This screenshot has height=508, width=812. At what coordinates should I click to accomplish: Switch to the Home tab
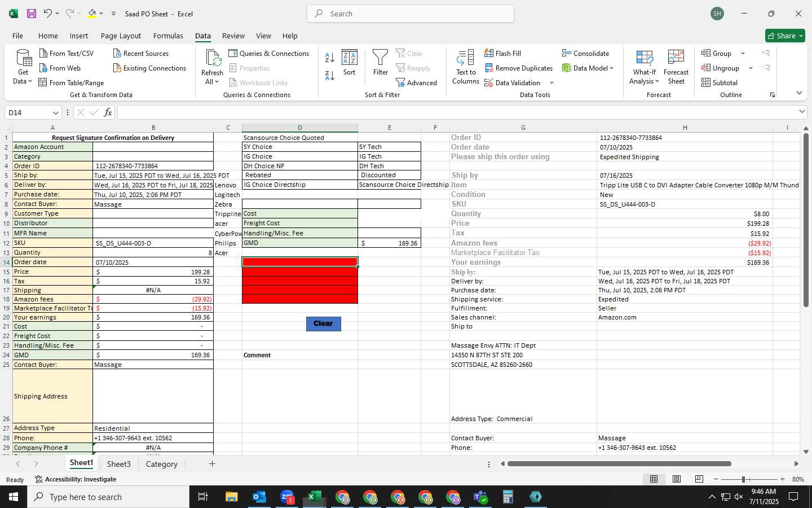click(x=48, y=36)
